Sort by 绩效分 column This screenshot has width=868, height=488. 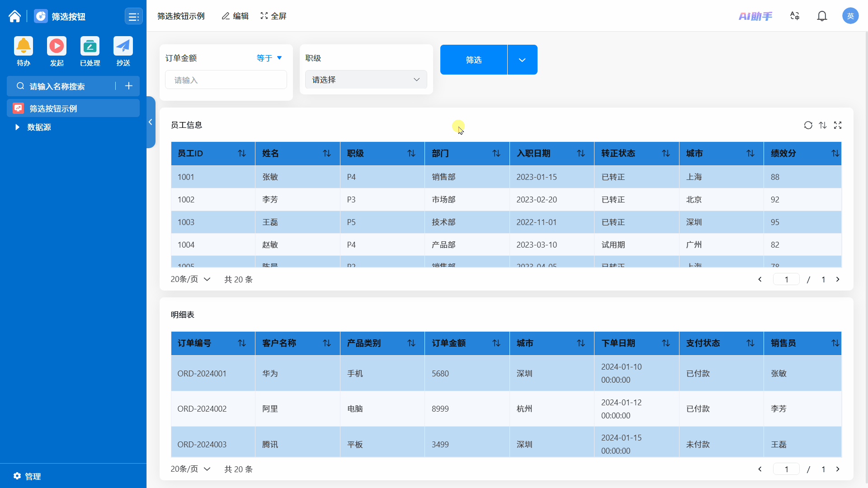click(x=835, y=154)
